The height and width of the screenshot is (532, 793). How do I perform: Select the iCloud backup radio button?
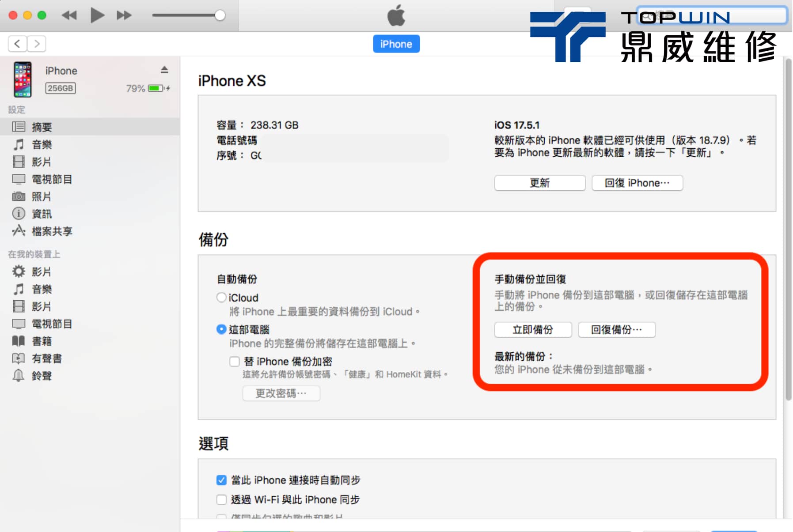point(221,298)
